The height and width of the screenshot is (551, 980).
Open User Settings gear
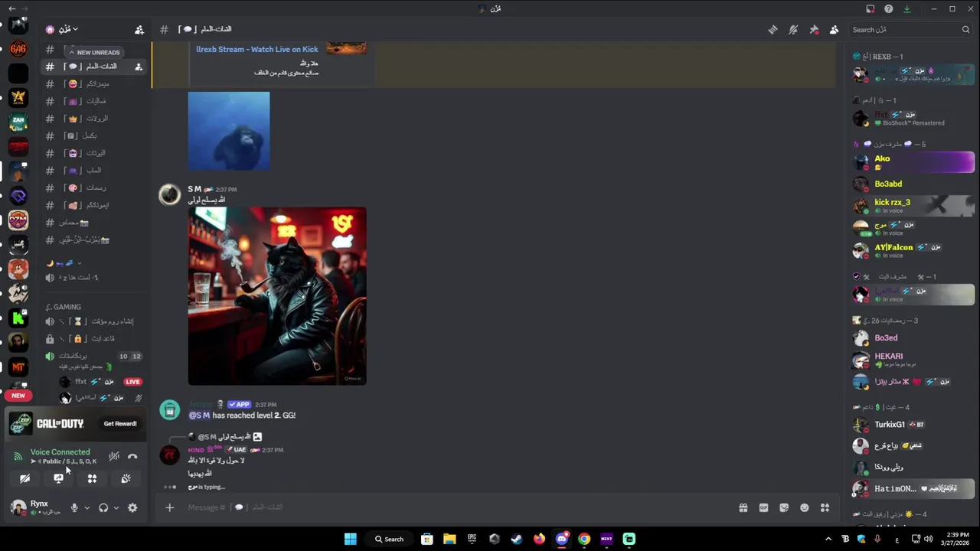tap(132, 507)
